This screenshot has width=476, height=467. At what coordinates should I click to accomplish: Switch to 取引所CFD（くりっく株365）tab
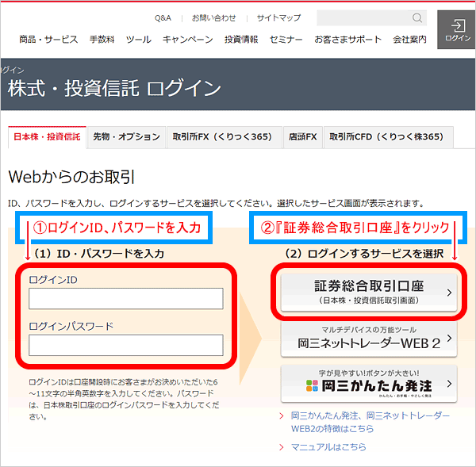pyautogui.click(x=389, y=137)
